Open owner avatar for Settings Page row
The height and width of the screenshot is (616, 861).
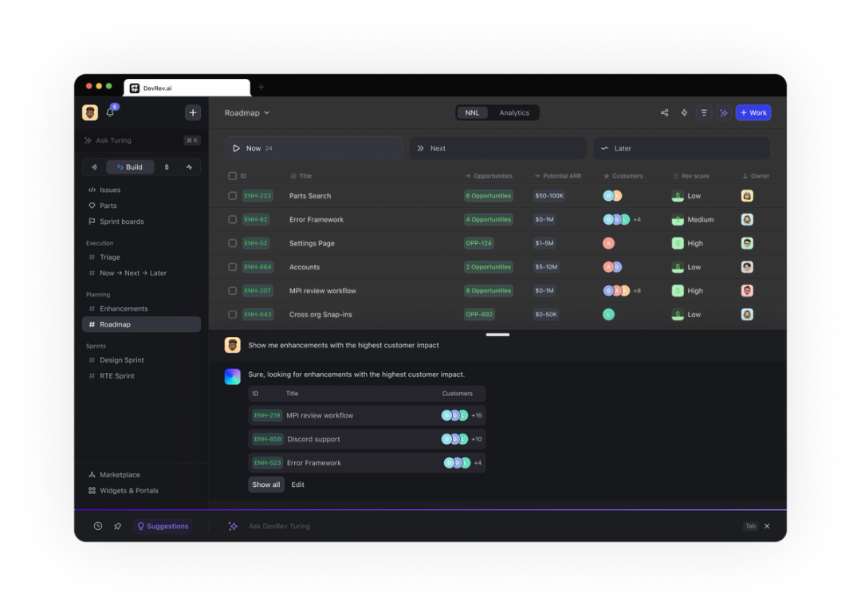click(747, 243)
